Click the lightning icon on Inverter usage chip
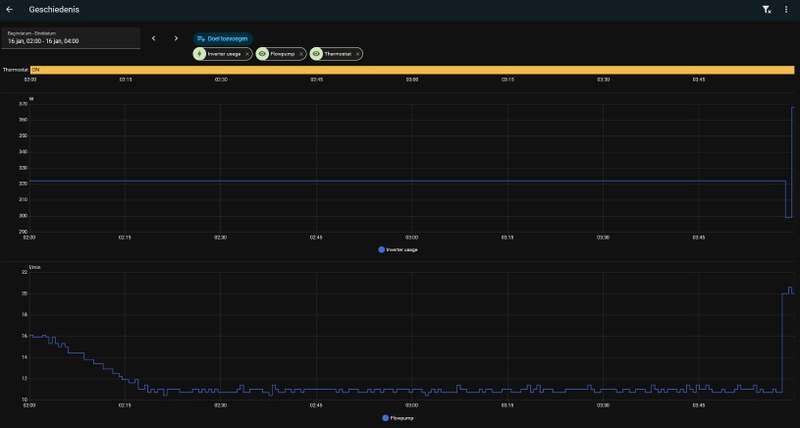 tap(199, 54)
